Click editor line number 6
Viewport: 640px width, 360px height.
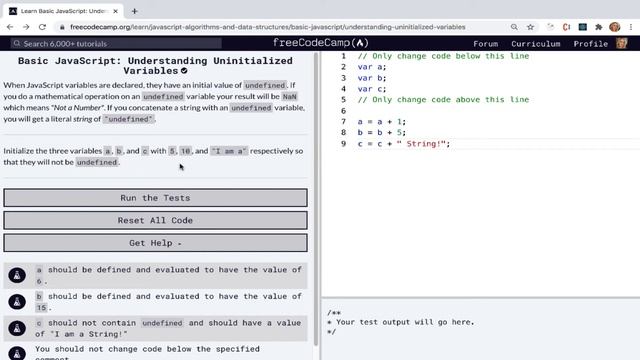coord(343,111)
